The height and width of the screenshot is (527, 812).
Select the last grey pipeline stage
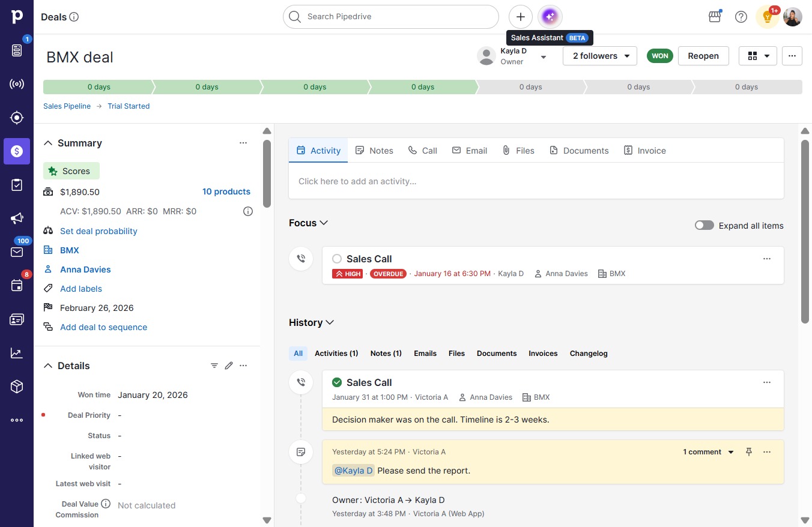(x=747, y=87)
